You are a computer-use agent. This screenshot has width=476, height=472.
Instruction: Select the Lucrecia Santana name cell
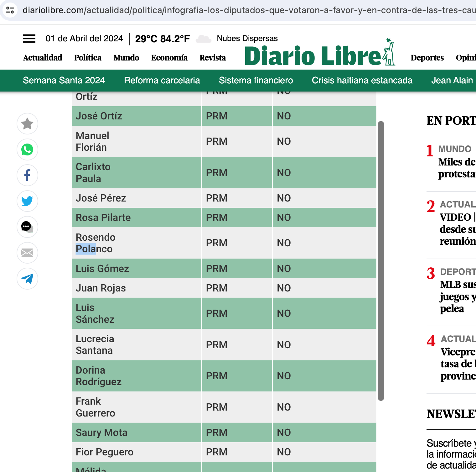click(137, 345)
